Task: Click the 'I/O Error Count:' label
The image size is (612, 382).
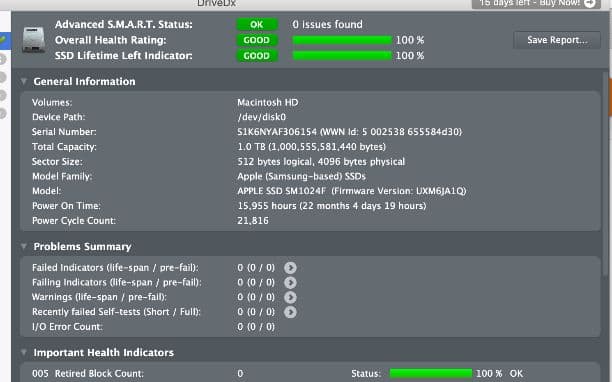Action: coord(67,327)
